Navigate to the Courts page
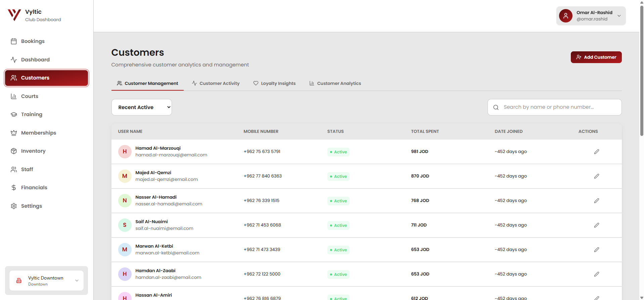This screenshot has height=300, width=644. point(30,96)
